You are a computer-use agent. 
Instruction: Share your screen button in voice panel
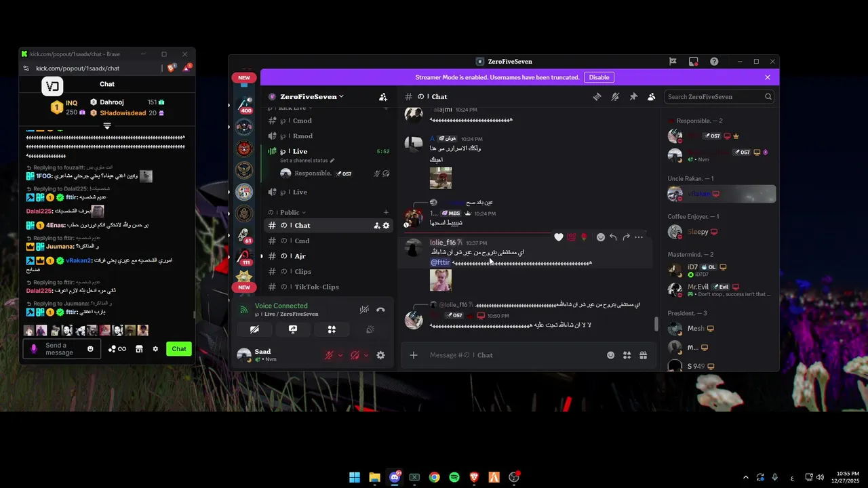293,329
